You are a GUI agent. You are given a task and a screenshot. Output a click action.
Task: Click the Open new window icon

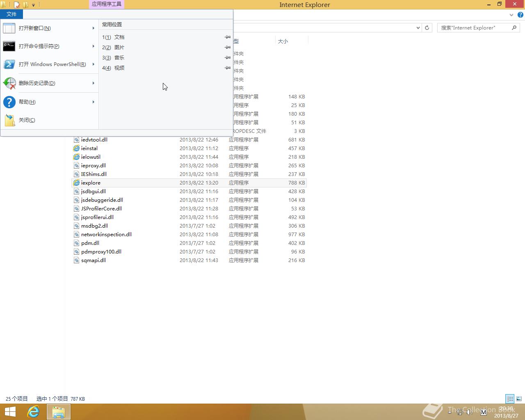[9, 28]
